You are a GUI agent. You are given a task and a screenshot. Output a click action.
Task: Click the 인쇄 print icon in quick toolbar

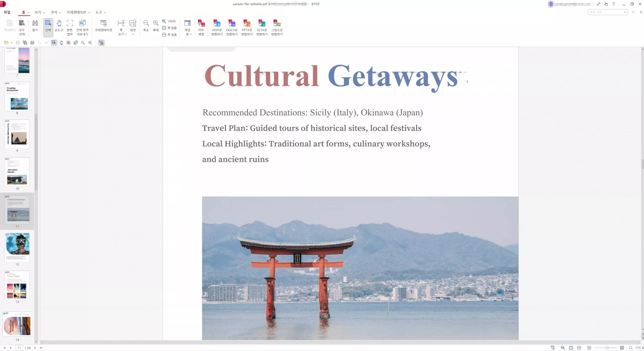point(32,43)
